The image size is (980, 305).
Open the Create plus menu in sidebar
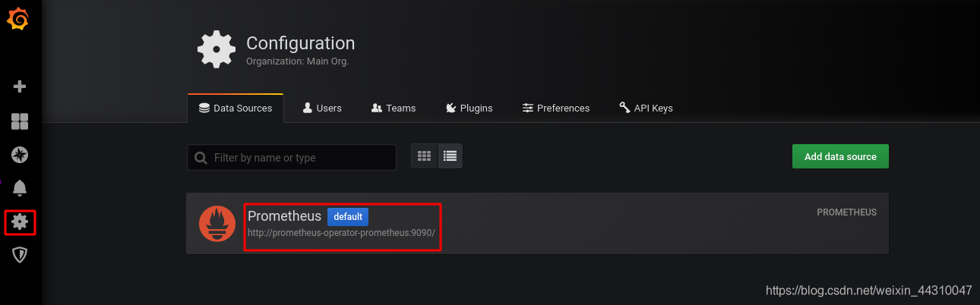tap(20, 86)
